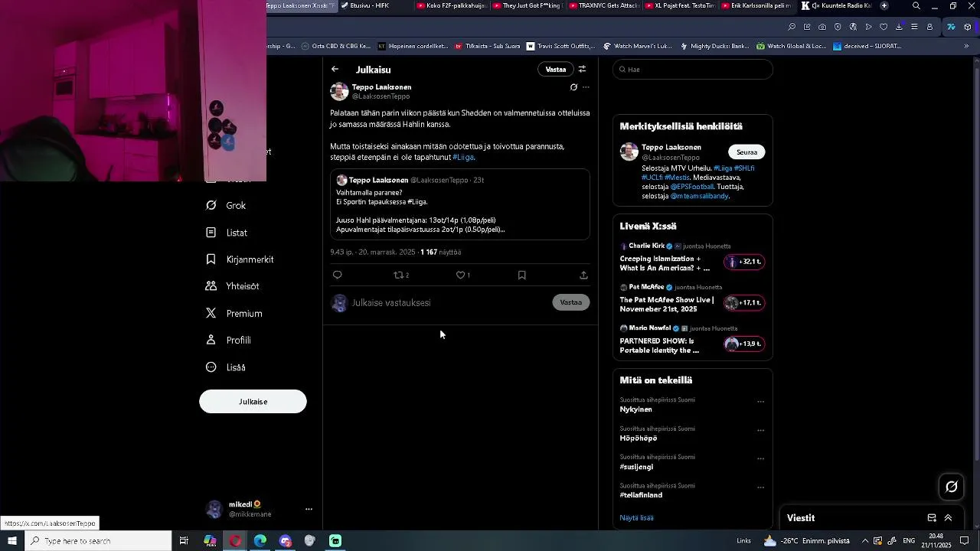Open more options for Höpöhöpö trend
This screenshot has height=551, width=980.
[760, 430]
